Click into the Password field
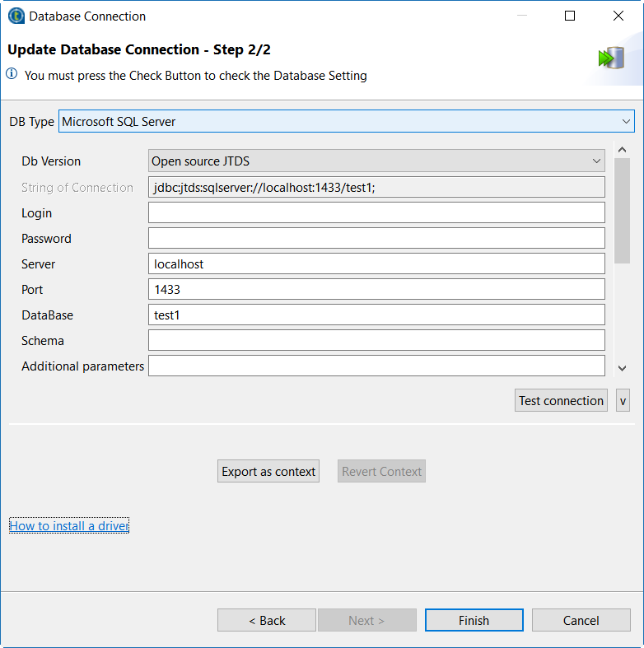The image size is (644, 648). [376, 239]
